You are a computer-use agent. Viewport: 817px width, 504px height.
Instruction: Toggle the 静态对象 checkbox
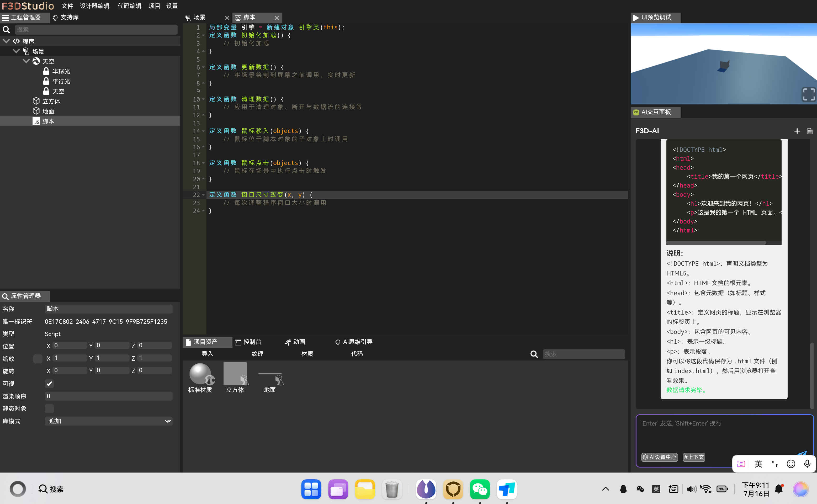coord(49,409)
